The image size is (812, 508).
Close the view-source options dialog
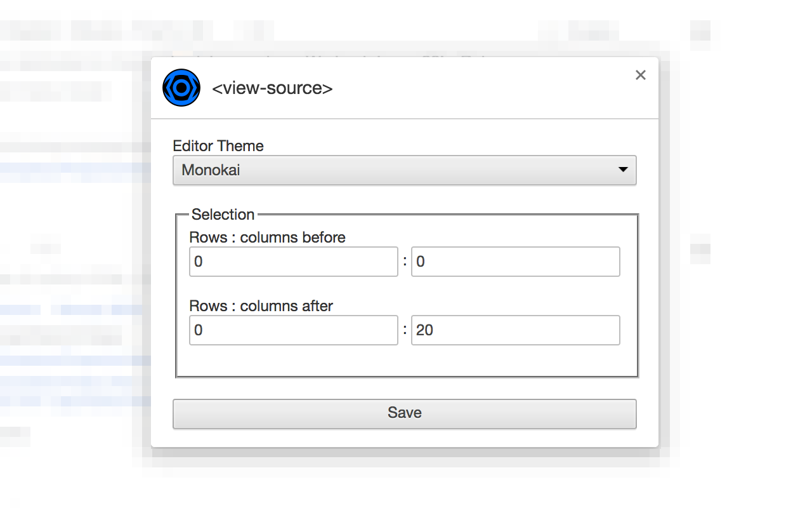click(x=641, y=75)
